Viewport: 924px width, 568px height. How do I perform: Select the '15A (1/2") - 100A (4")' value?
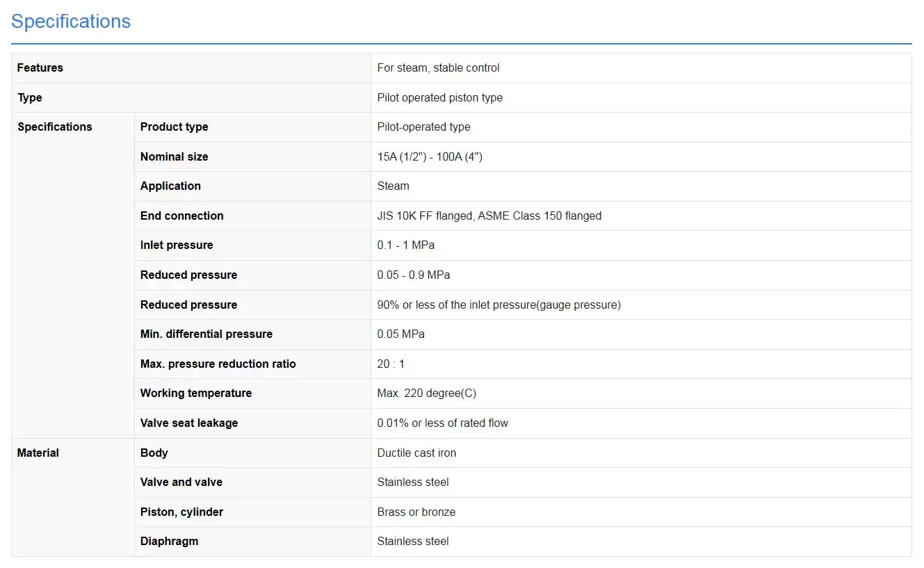(x=430, y=156)
